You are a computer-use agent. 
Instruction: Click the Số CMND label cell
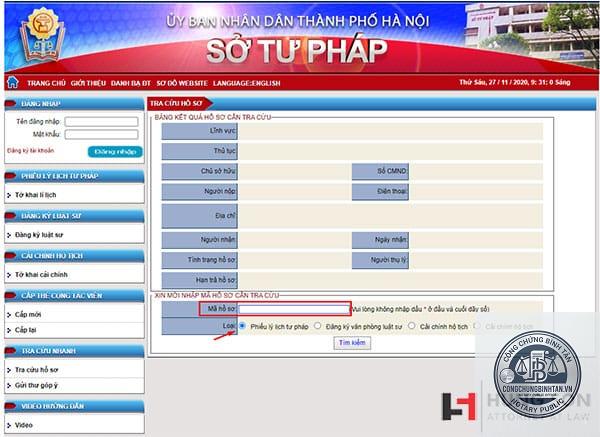pyautogui.click(x=380, y=171)
